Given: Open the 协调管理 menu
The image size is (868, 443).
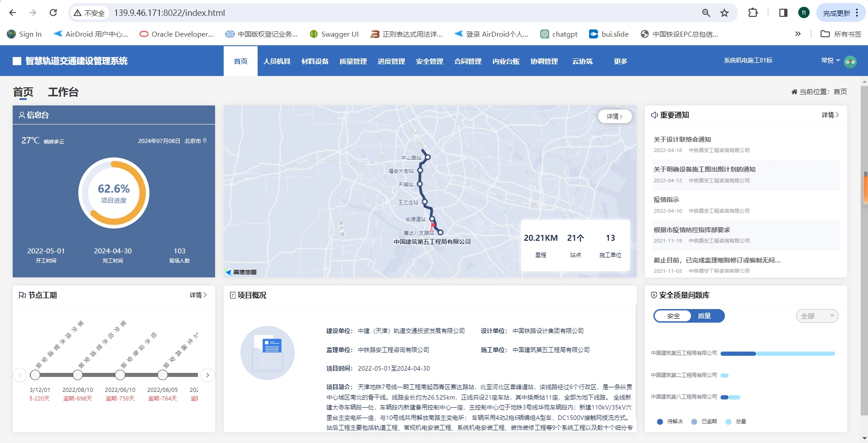Looking at the screenshot, I should [544, 61].
